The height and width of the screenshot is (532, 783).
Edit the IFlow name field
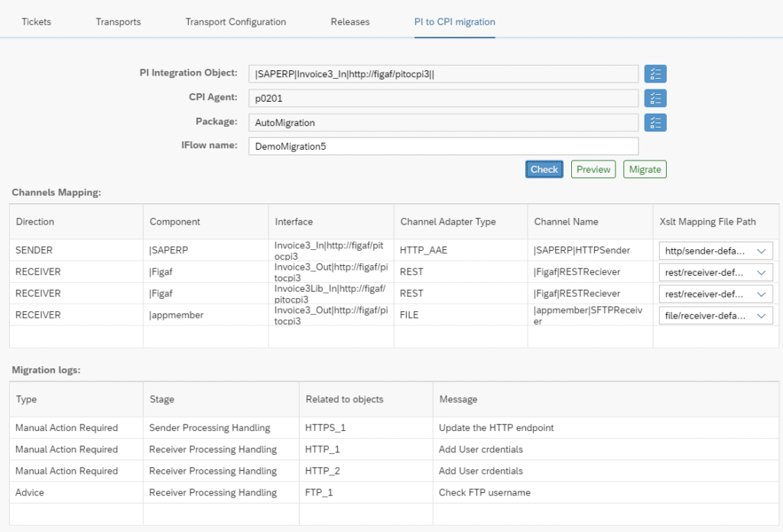(x=443, y=146)
